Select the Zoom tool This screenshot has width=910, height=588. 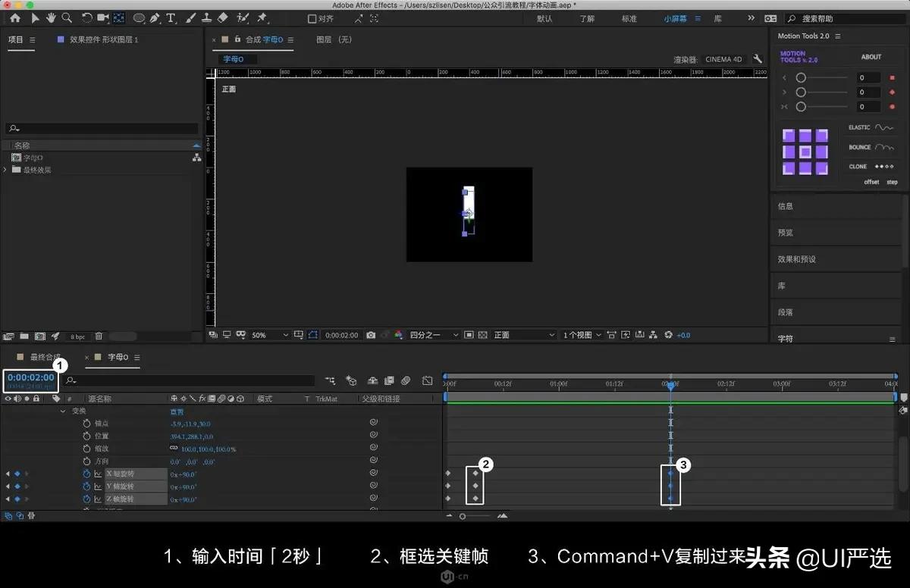click(67, 17)
